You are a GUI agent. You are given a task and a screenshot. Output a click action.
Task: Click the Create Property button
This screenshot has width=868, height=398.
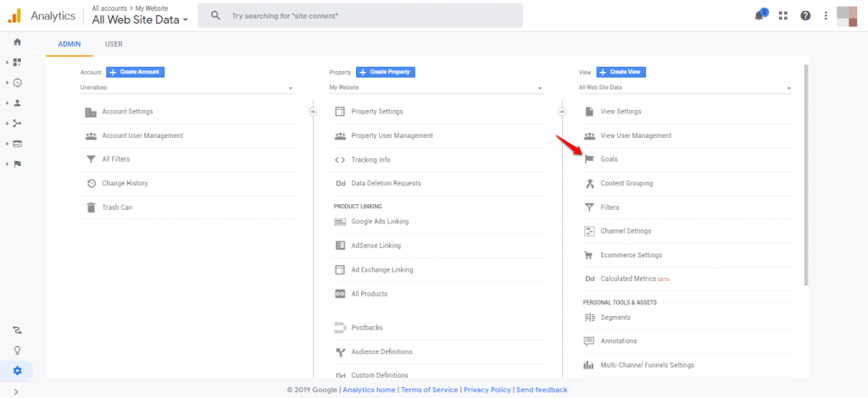pyautogui.click(x=385, y=72)
